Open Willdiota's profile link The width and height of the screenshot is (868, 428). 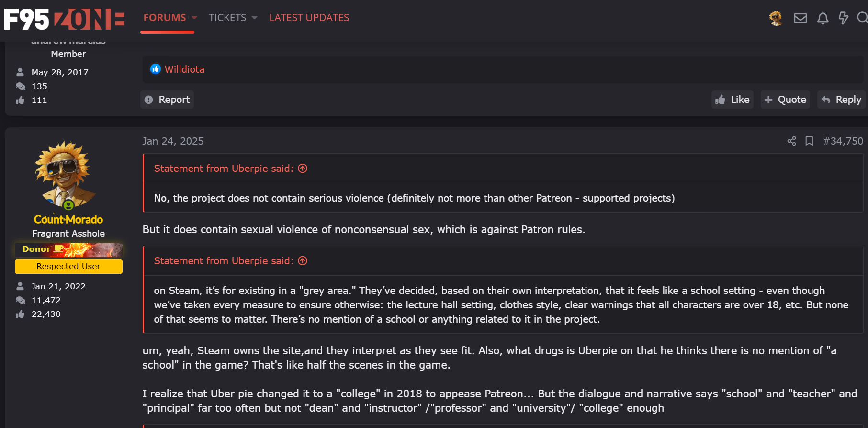tap(184, 69)
